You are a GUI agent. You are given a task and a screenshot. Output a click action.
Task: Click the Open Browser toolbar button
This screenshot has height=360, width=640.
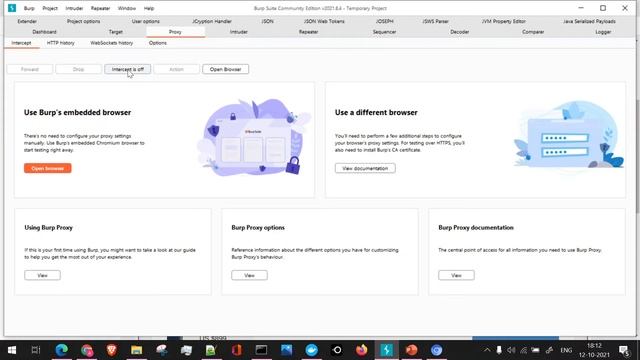[225, 69]
